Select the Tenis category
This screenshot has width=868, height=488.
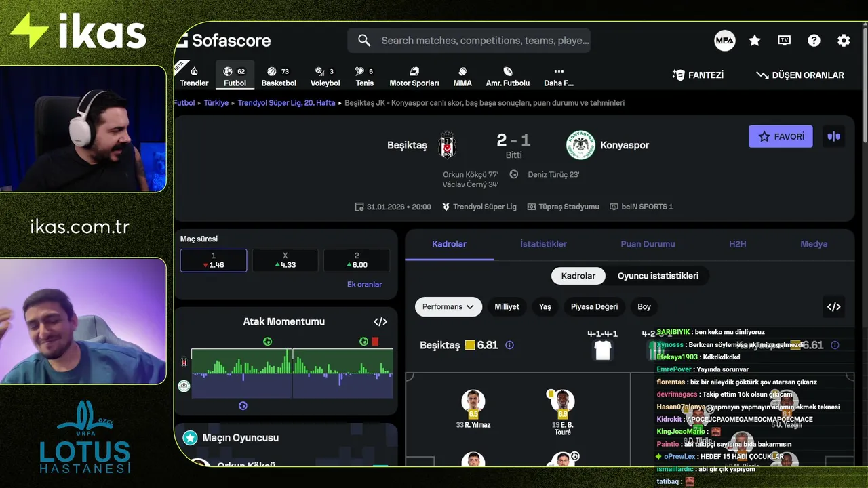364,77
